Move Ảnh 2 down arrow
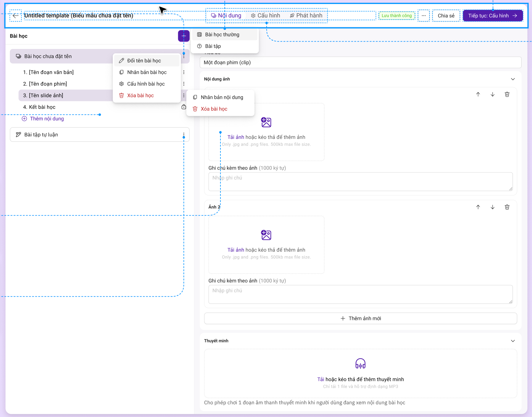Screen dimensions: 532x417 [x=493, y=207]
